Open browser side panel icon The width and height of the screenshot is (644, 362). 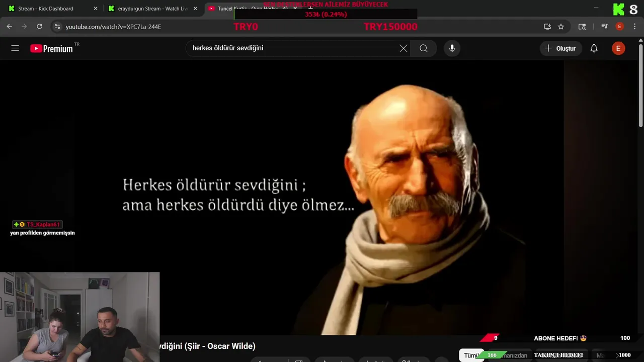pos(582,27)
